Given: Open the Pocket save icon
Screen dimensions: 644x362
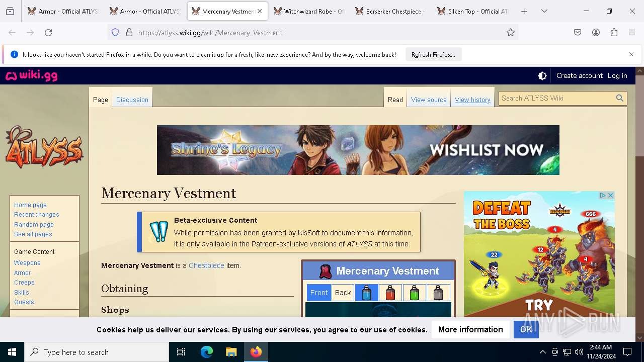Looking at the screenshot, I should click(578, 33).
